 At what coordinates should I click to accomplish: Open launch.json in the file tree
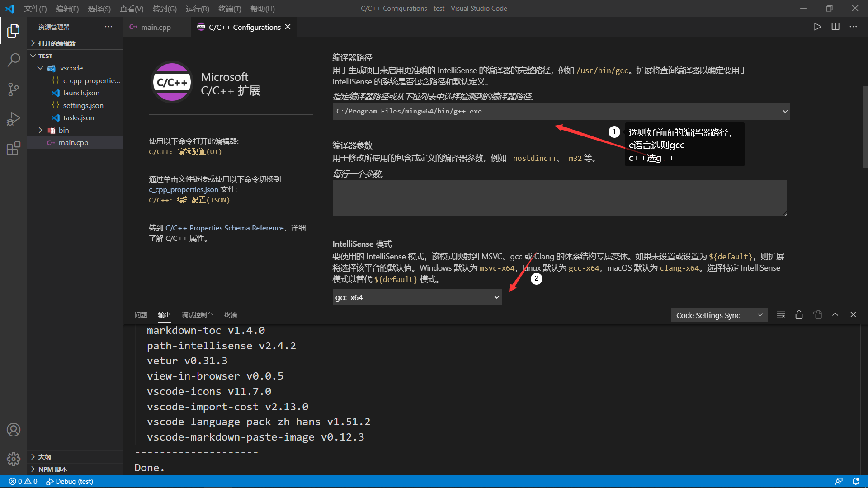75,93
